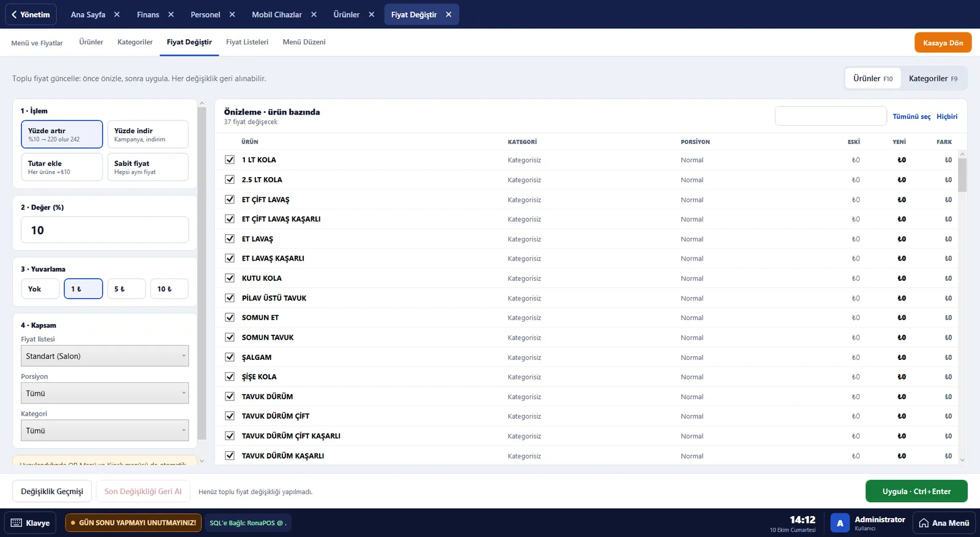Click the left panel scroll down arrow
This screenshot has height=537, width=980.
[202, 461]
